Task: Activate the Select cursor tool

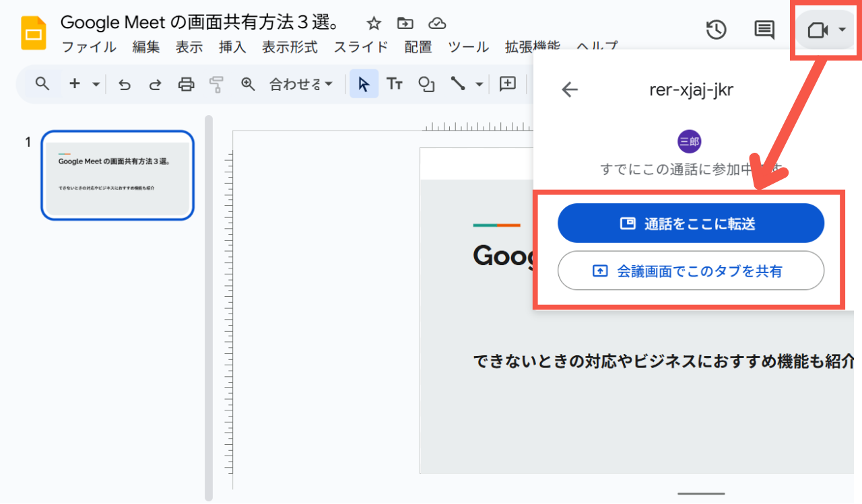Action: 364,84
